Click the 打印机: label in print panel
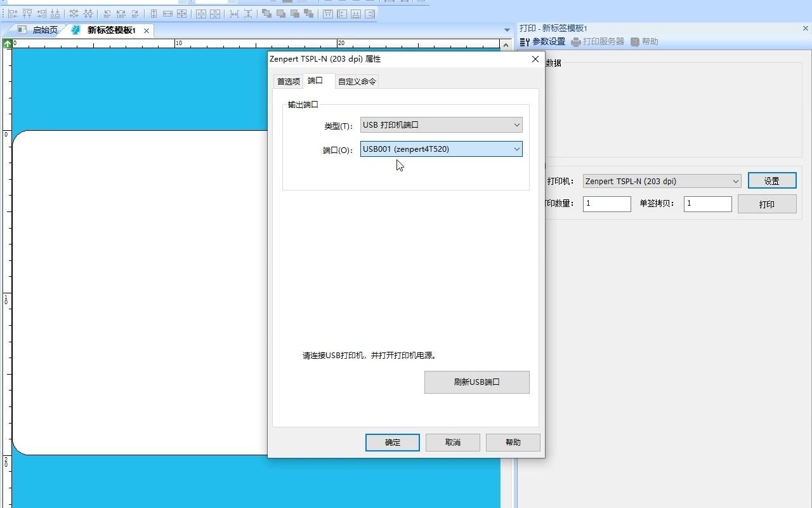 pyautogui.click(x=560, y=182)
